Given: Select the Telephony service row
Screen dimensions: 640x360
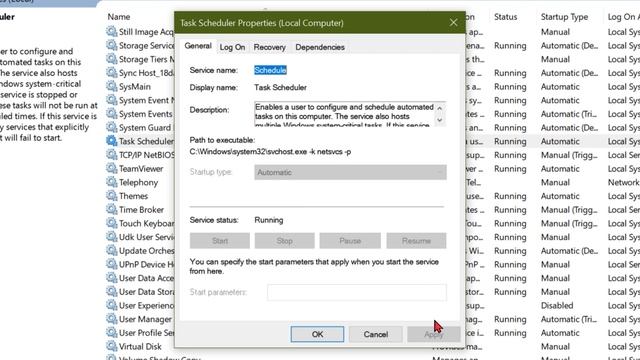Looking at the screenshot, I should pos(138,182).
